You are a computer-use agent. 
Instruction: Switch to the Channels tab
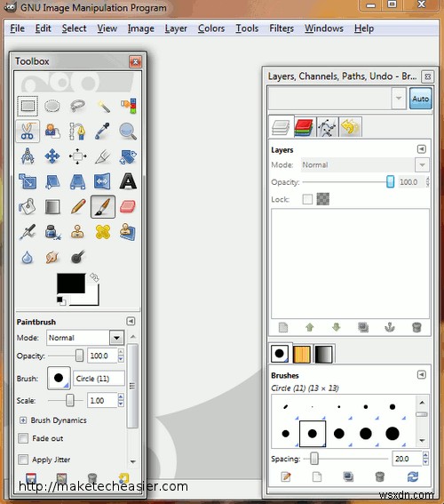click(304, 127)
